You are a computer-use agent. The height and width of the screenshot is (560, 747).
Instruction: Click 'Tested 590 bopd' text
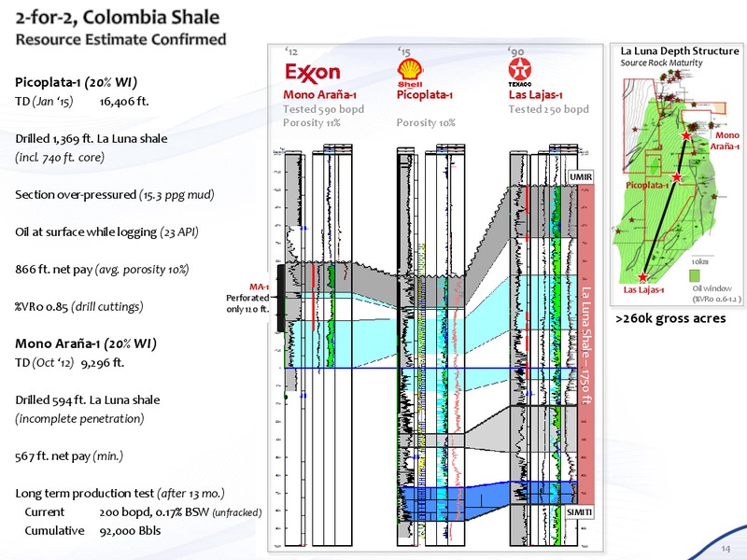point(323,109)
